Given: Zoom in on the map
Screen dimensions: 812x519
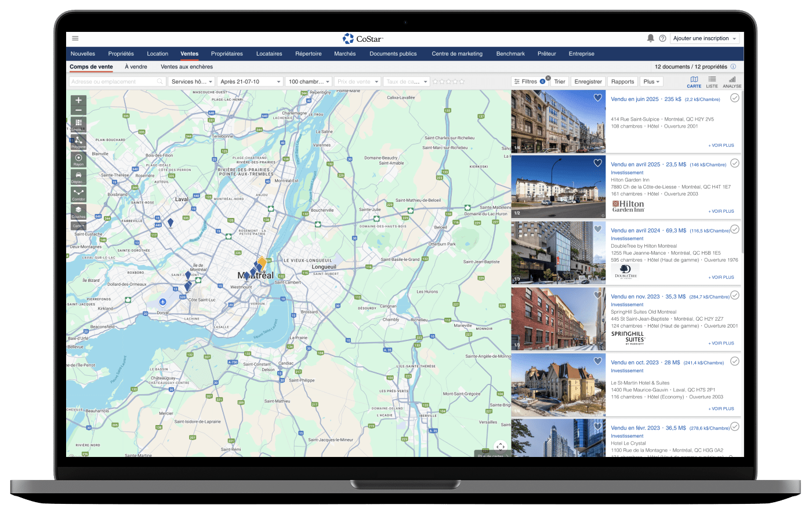Looking at the screenshot, I should (x=78, y=100).
